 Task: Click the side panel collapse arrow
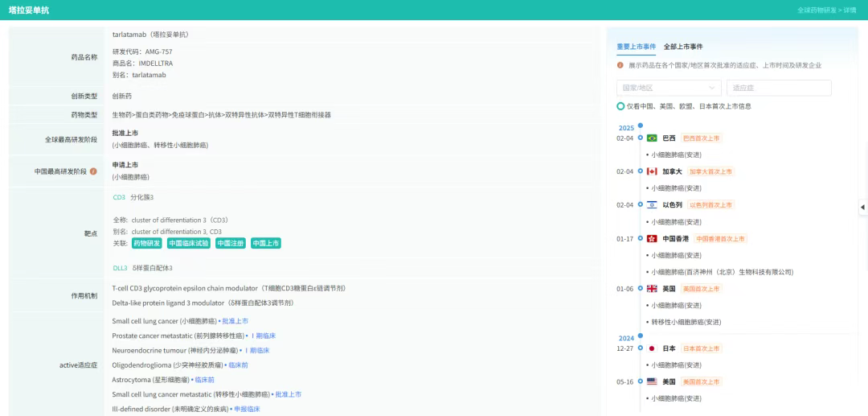862,207
